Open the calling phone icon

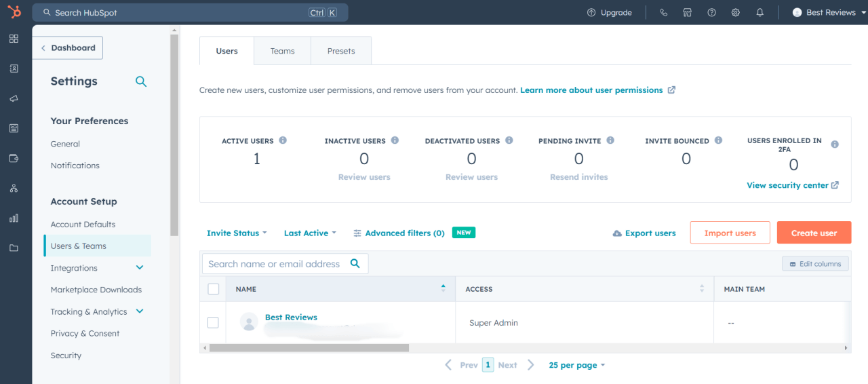[663, 12]
